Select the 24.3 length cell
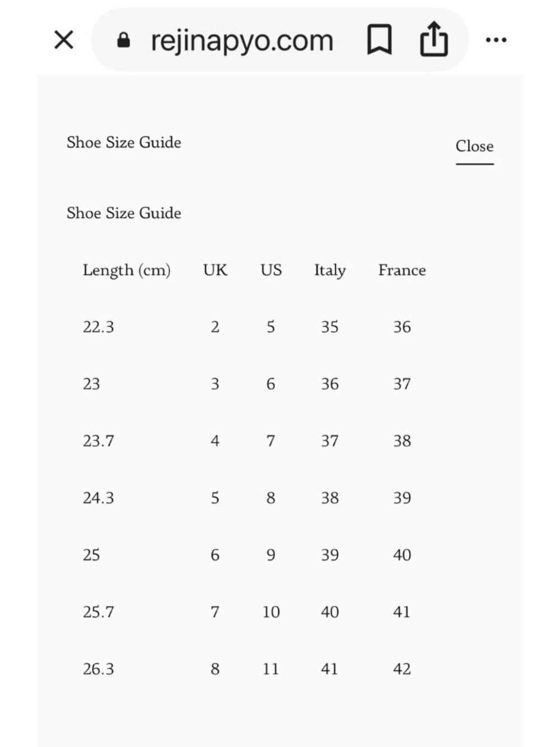 click(99, 498)
